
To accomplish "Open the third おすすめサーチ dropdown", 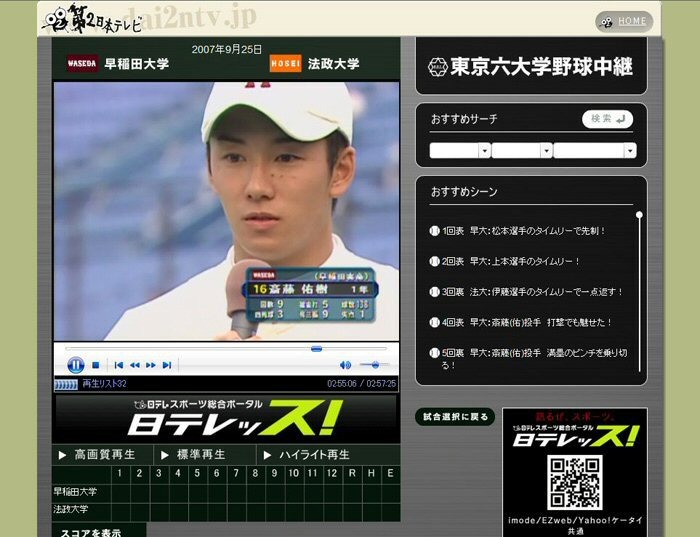I will 595,150.
